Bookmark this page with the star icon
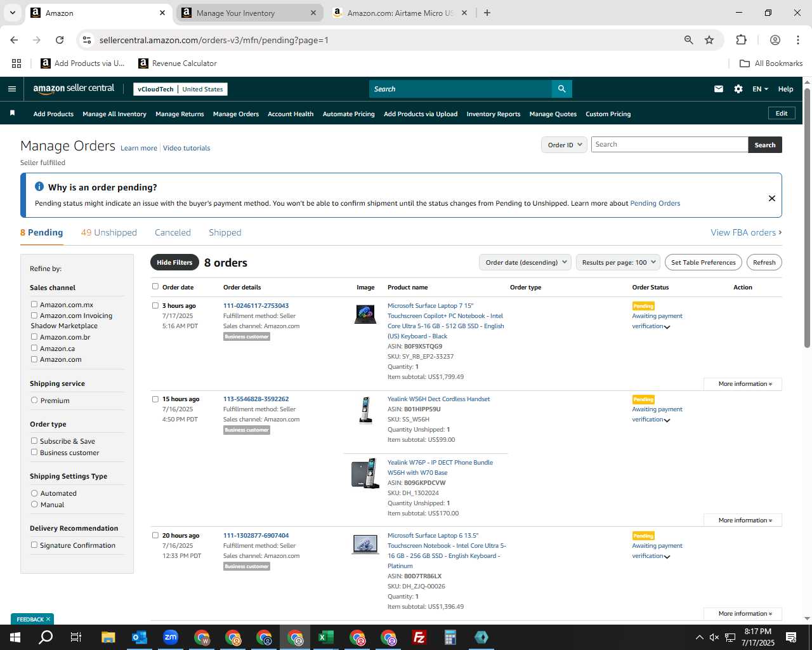The image size is (812, 650). pyautogui.click(x=709, y=40)
